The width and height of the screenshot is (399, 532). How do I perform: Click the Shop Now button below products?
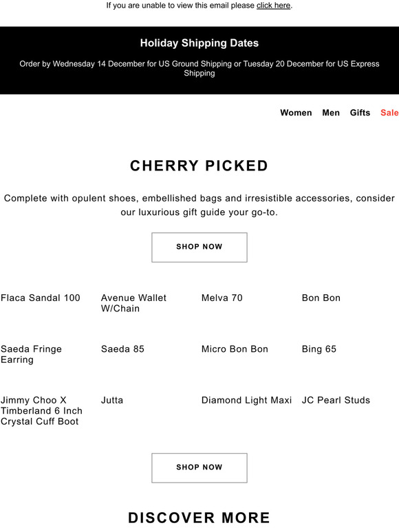(x=199, y=468)
